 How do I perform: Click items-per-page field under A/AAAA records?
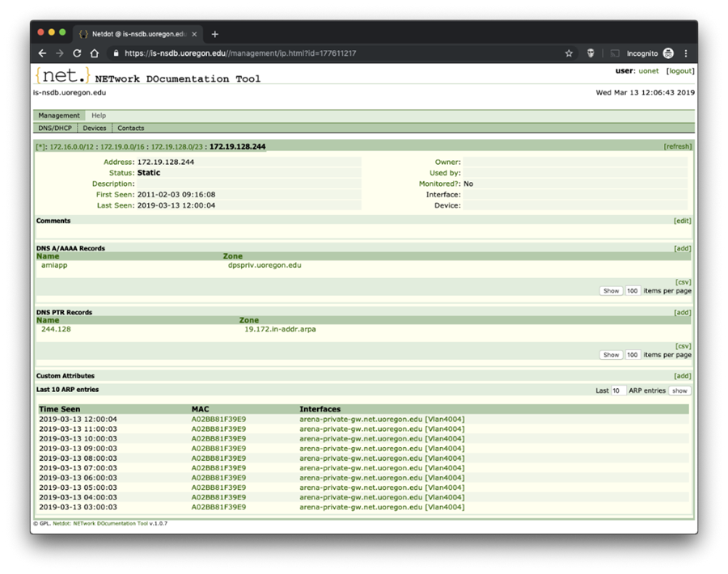coord(633,291)
